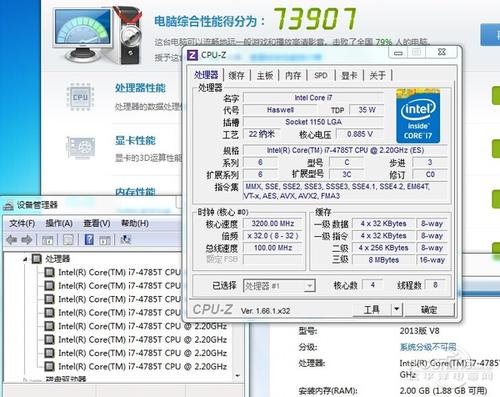Viewport: 500px width, 397px height.
Task: Select the 2.00 GB (1.88 GB 可用) RAM value
Action: [443, 390]
